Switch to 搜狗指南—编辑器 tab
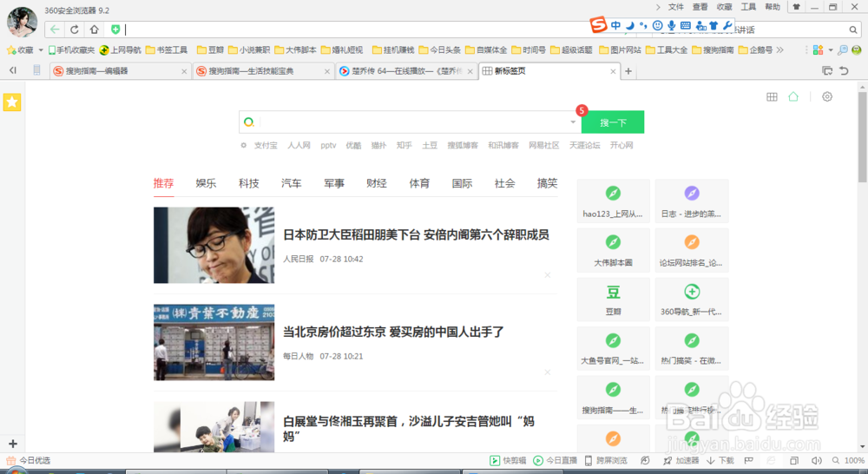 pyautogui.click(x=120, y=71)
